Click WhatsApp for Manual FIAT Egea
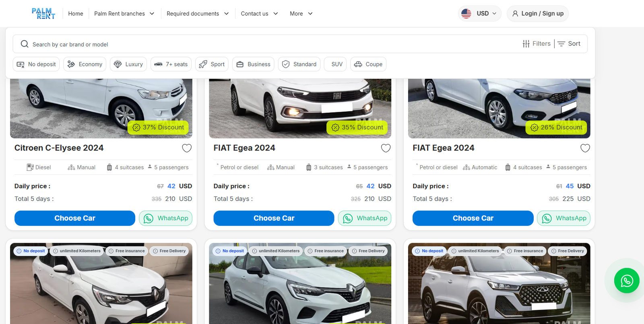Screen dimensions: 644x324 pos(365,218)
